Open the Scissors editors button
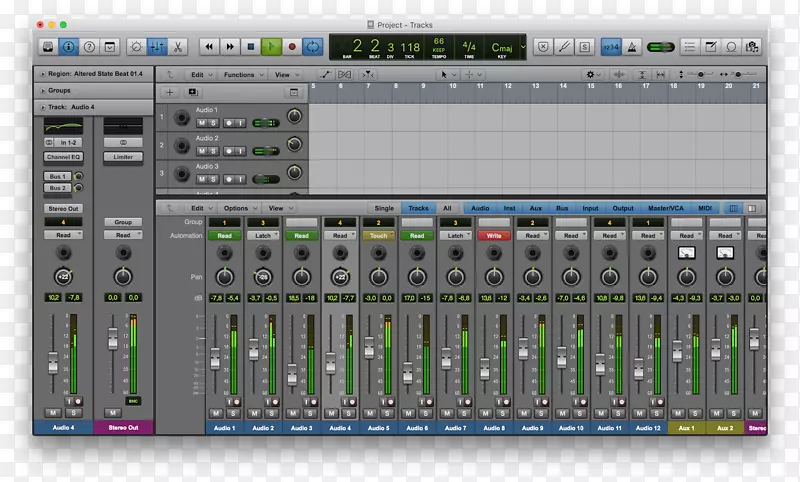This screenshot has height=482, width=800. (177, 46)
